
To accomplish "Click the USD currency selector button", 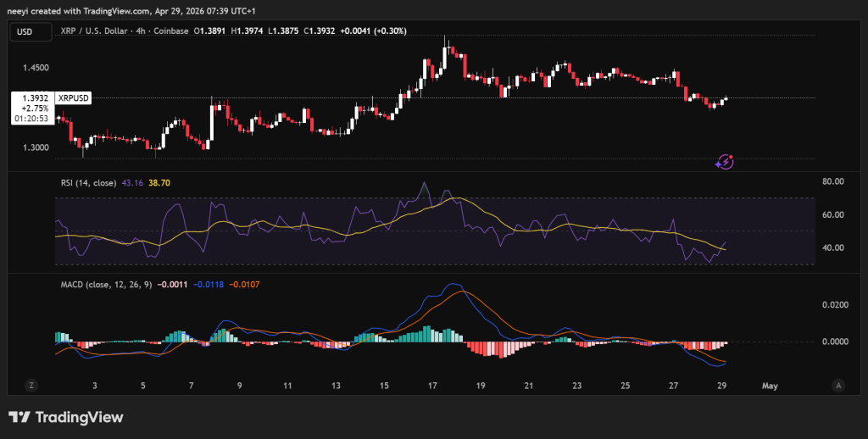I will [27, 32].
